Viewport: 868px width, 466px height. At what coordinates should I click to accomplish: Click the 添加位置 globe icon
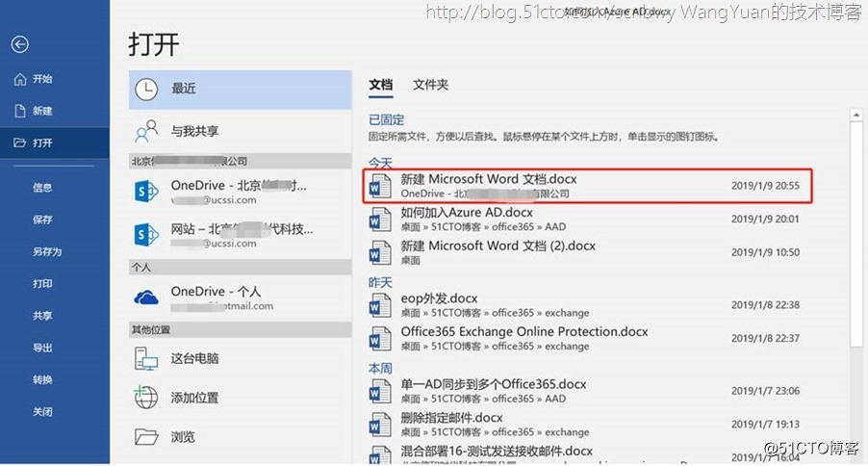[146, 398]
